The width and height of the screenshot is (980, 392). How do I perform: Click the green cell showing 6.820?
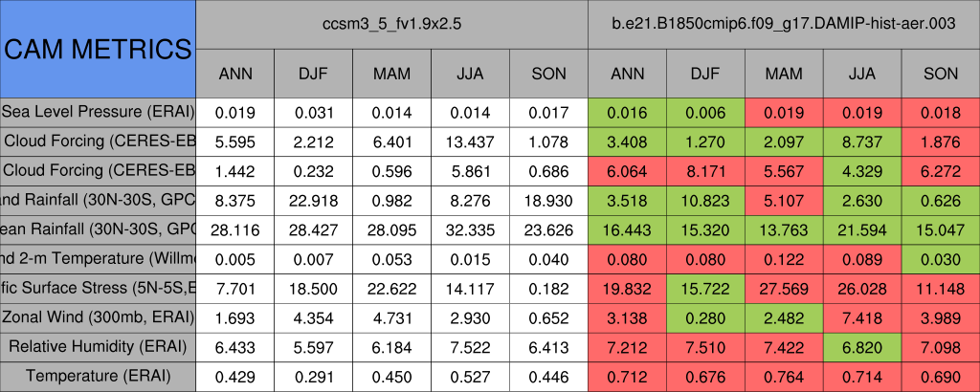coord(862,347)
